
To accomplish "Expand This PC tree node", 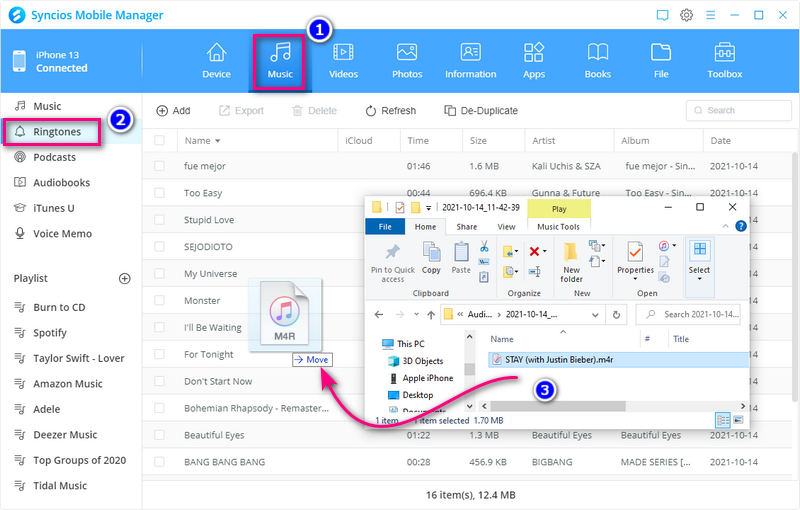I will pyautogui.click(x=375, y=344).
